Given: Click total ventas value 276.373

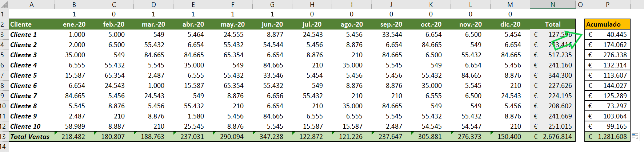Looking at the screenshot, I should (471, 137).
